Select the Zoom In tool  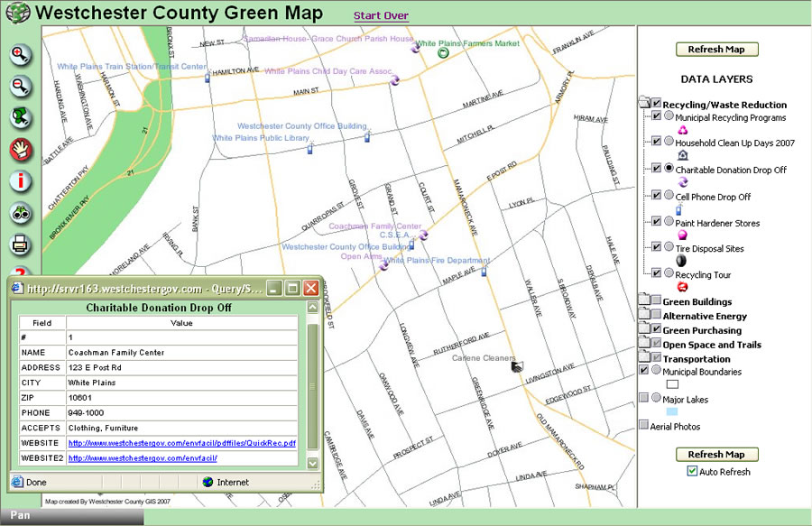(20, 55)
